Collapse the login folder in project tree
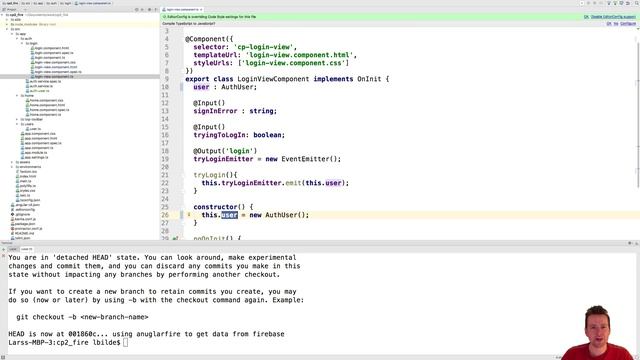This screenshot has width=640, height=360. (x=22, y=43)
